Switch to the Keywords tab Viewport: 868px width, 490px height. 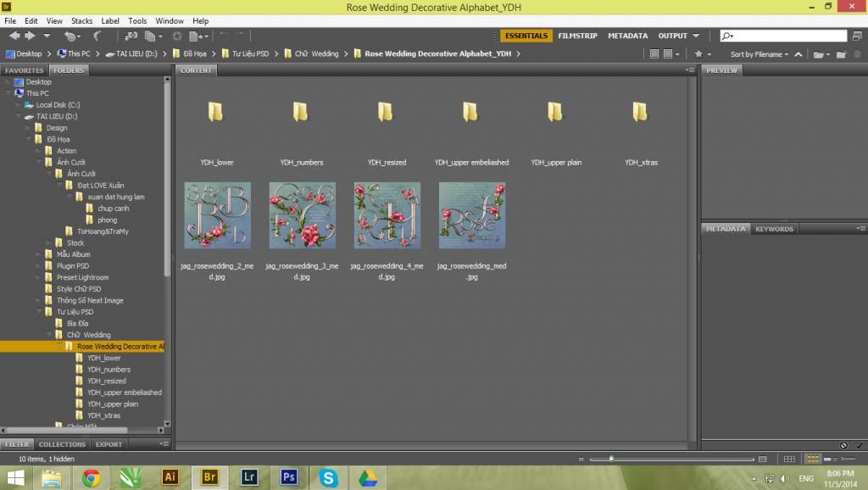tap(774, 229)
